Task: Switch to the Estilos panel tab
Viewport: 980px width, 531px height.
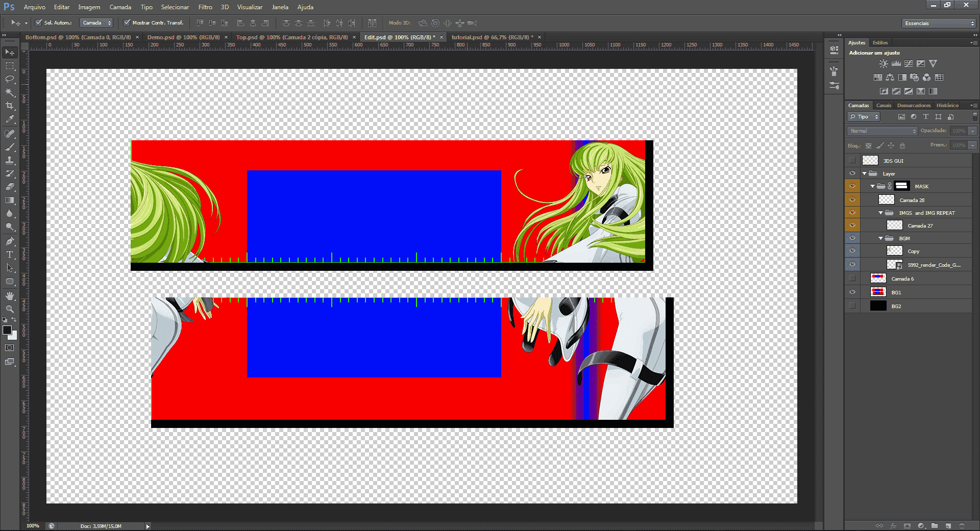Action: 880,43
